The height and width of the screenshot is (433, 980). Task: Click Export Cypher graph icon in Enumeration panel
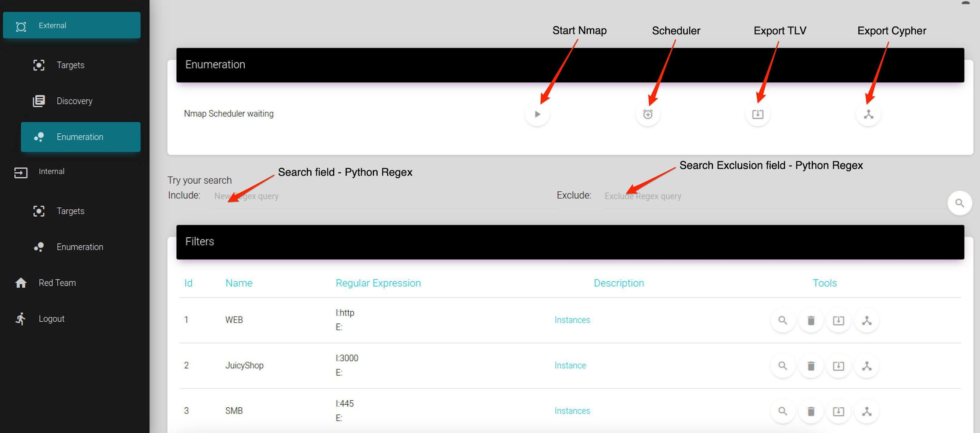tap(868, 114)
